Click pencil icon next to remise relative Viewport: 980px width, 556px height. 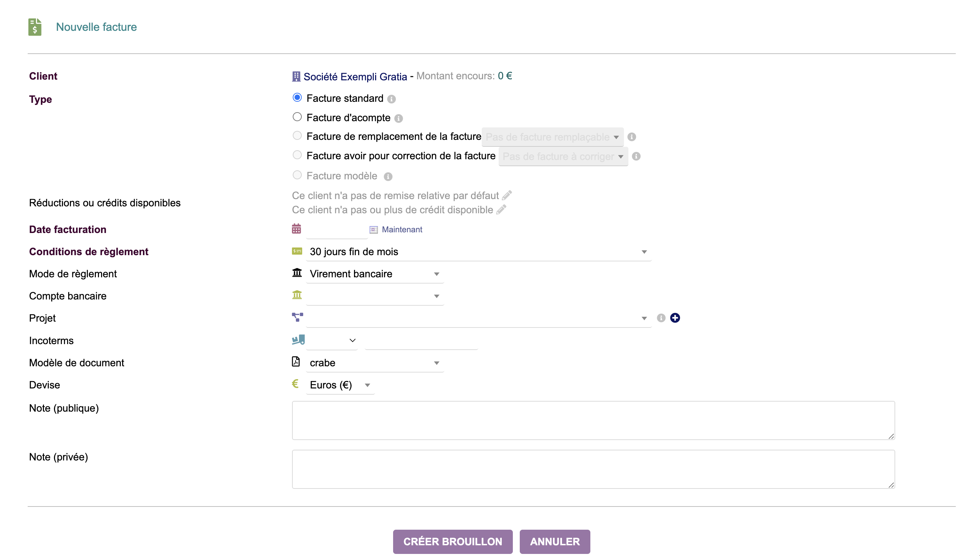point(507,195)
